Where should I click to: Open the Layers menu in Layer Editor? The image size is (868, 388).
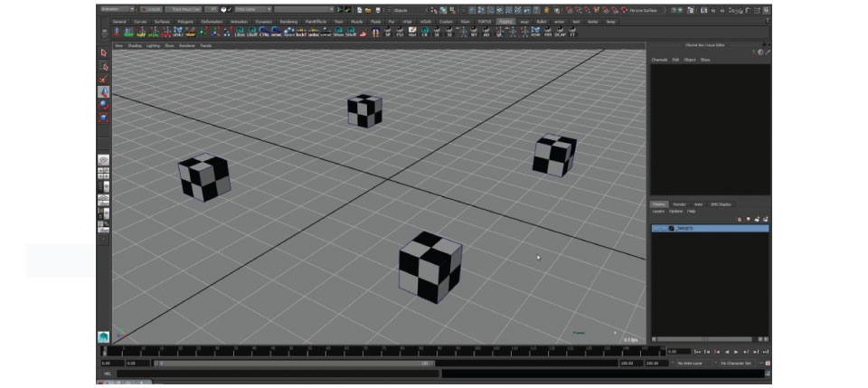tap(658, 211)
